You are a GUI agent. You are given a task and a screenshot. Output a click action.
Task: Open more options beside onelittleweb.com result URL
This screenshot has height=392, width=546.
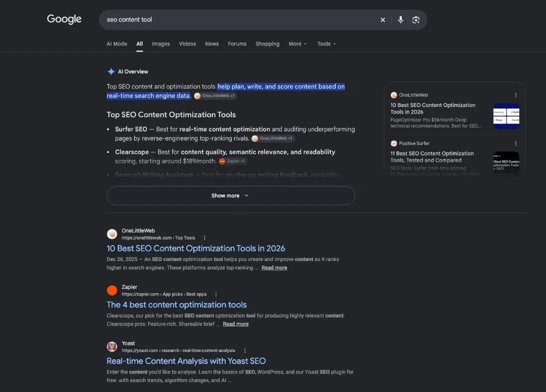click(x=204, y=238)
